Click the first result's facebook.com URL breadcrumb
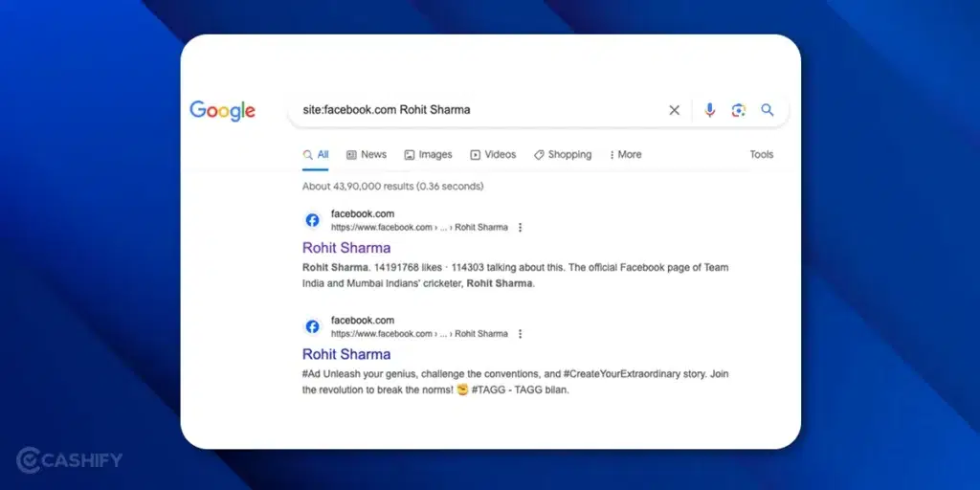 [419, 228]
